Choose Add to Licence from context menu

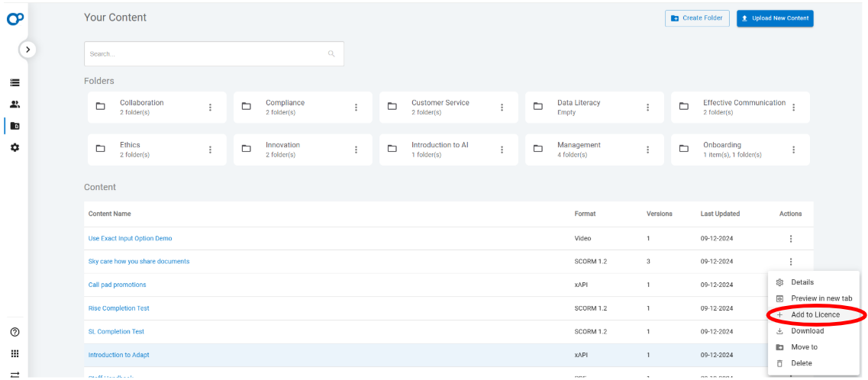(x=815, y=315)
